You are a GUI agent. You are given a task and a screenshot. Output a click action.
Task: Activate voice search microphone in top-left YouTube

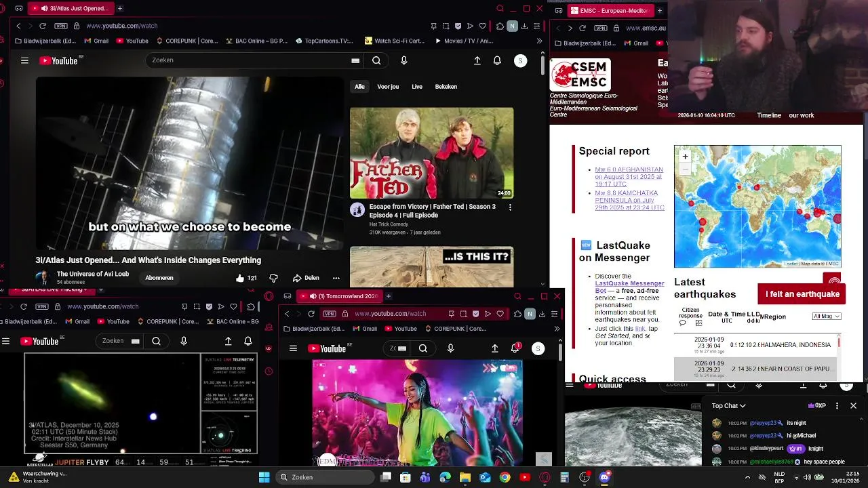point(404,60)
